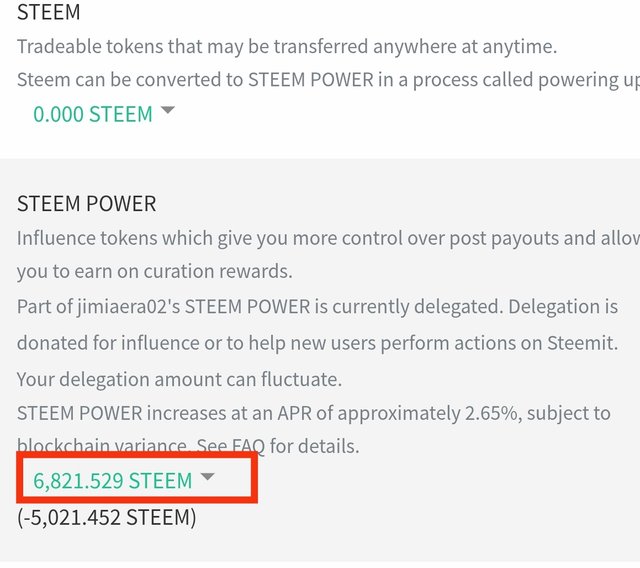Click the STEEM POWER section heading
Viewport: 640px width, 568px height.
86,204
